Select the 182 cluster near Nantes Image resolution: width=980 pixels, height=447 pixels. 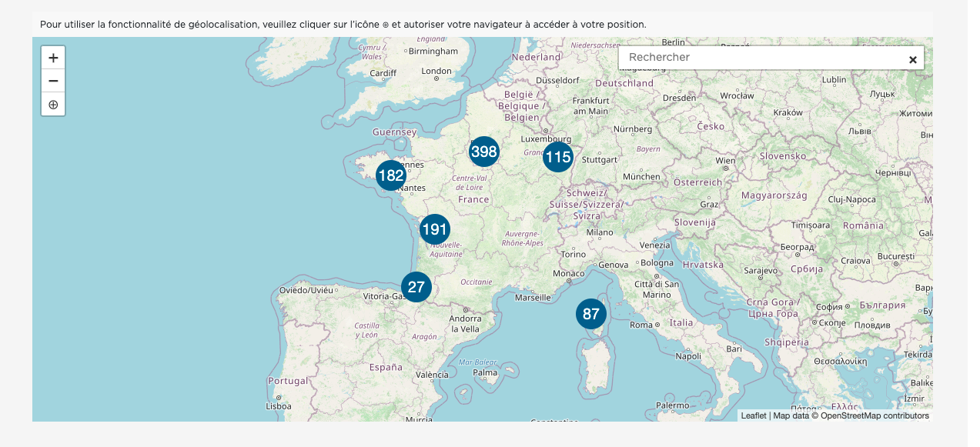coord(391,176)
